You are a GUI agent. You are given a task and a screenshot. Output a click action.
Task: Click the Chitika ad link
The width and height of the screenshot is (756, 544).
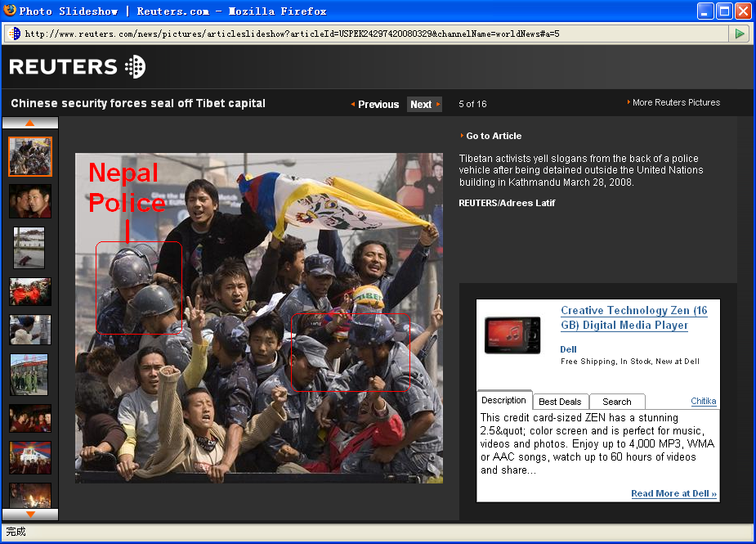click(x=703, y=401)
